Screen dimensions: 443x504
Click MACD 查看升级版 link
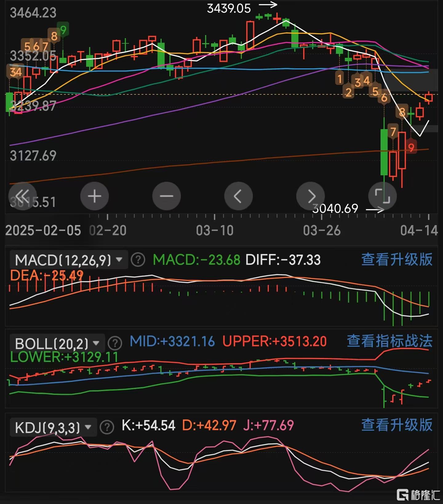pyautogui.click(x=397, y=260)
